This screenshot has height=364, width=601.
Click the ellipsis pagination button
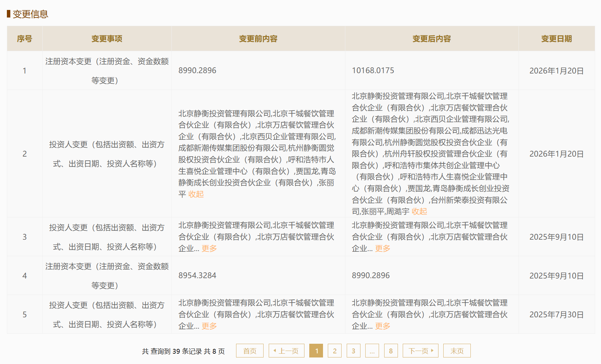[x=372, y=351]
